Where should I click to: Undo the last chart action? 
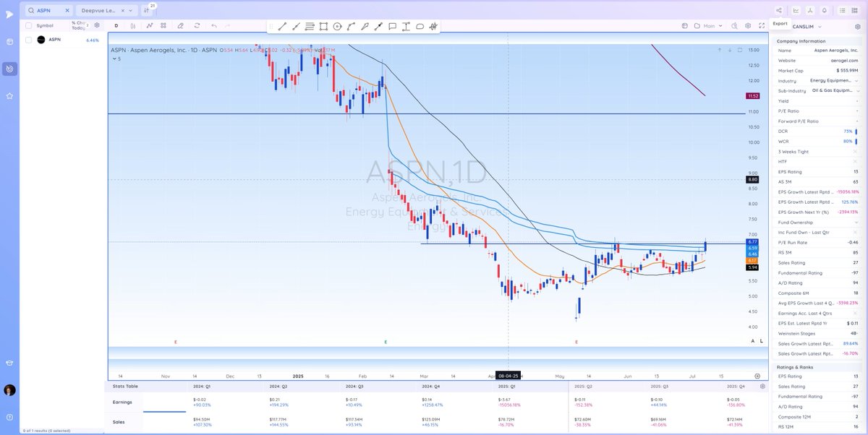pyautogui.click(x=215, y=26)
